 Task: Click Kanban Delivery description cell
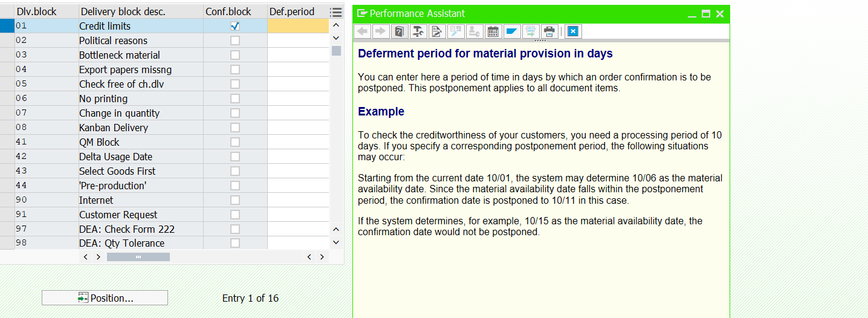point(141,128)
